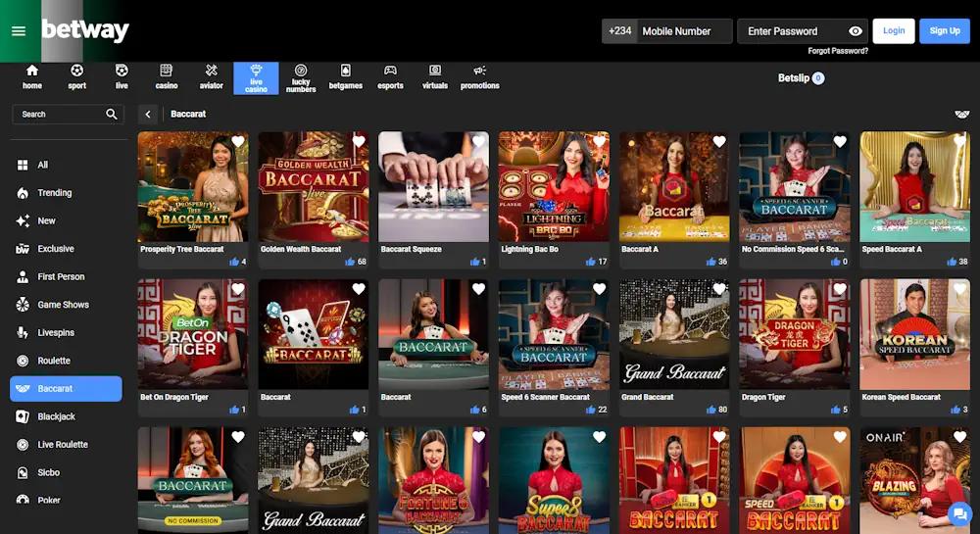Like Golden Wealth Baccarat thumbs up
980x534 pixels.
(x=350, y=262)
